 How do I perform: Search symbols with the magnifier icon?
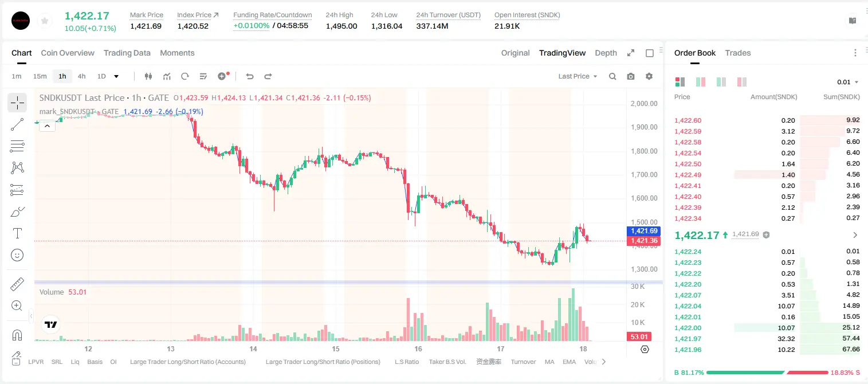[612, 76]
